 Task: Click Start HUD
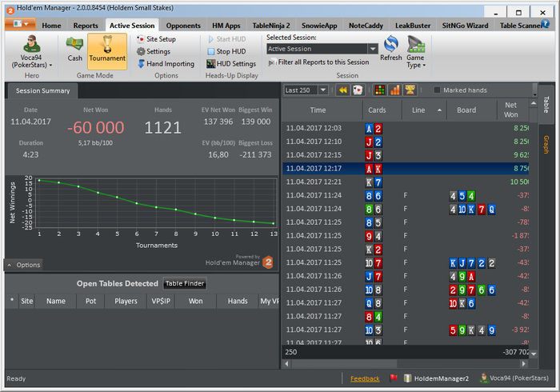click(x=226, y=39)
